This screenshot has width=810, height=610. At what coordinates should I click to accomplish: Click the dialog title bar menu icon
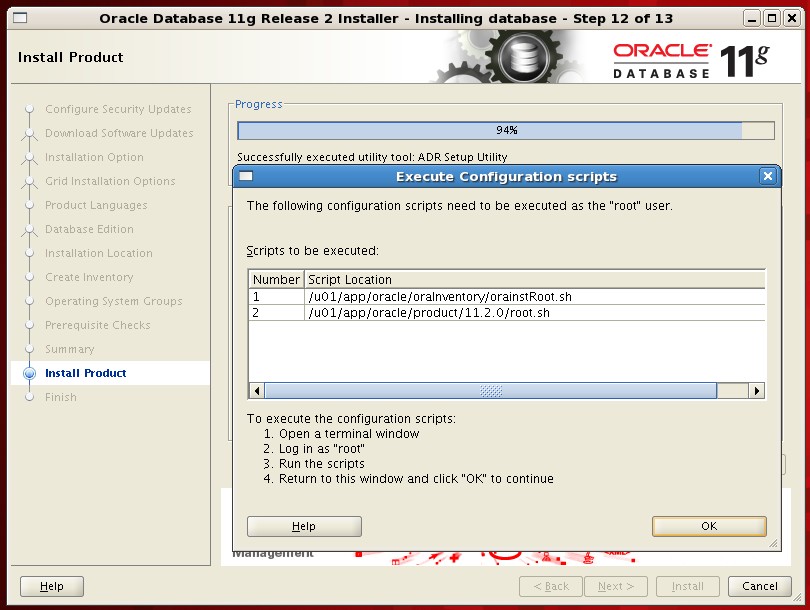[x=246, y=176]
